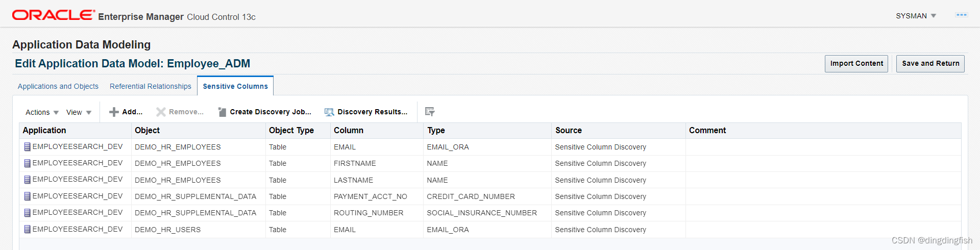Open the View dropdown menu

click(79, 112)
